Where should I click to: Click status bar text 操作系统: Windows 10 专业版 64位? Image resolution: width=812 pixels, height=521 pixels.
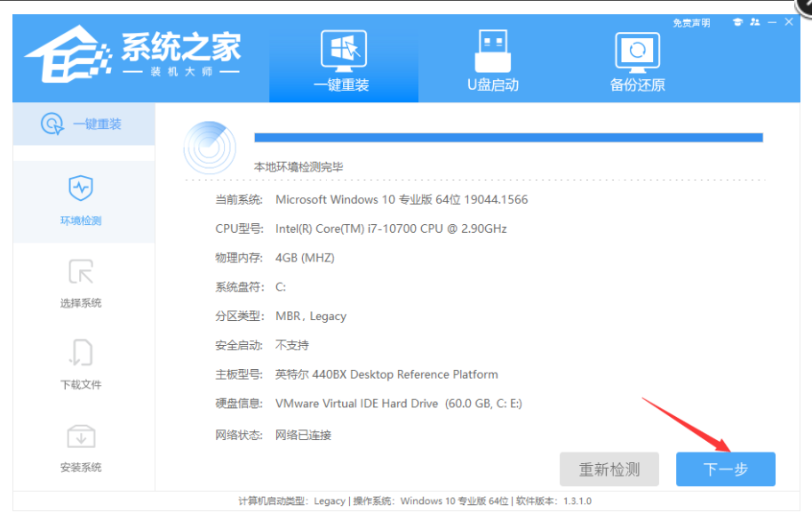[x=431, y=501]
